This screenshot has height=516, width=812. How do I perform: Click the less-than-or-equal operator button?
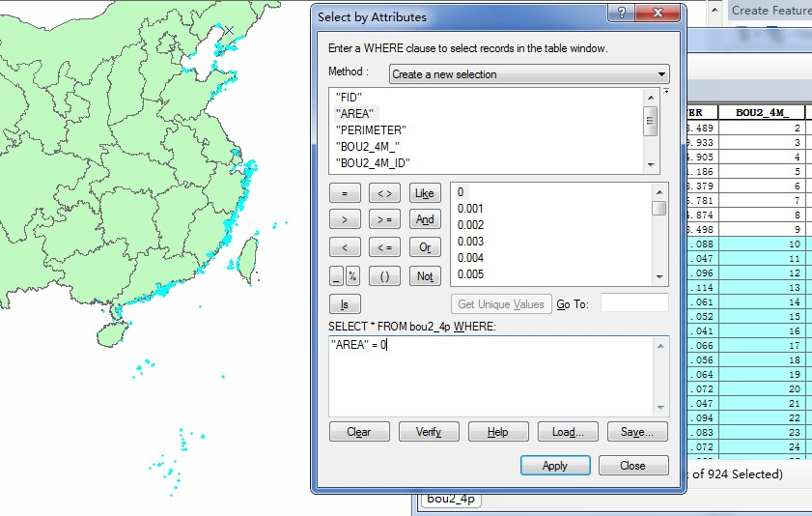pos(384,247)
